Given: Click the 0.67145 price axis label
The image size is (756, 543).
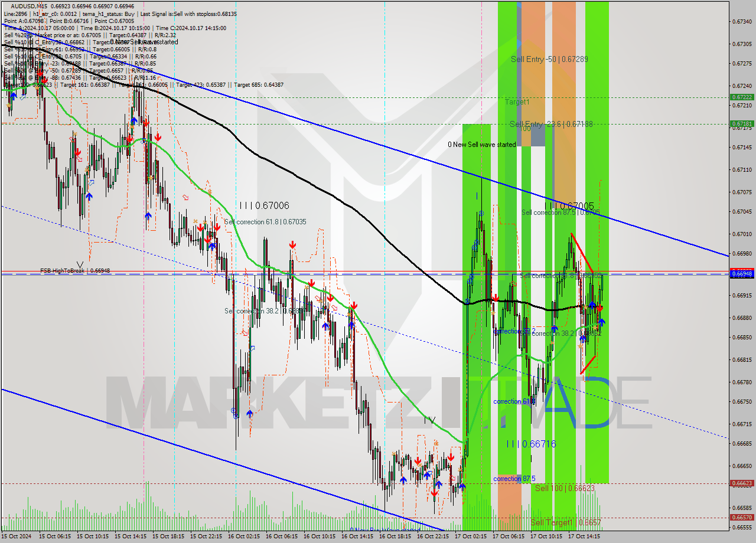Looking at the screenshot, I should tap(742, 147).
